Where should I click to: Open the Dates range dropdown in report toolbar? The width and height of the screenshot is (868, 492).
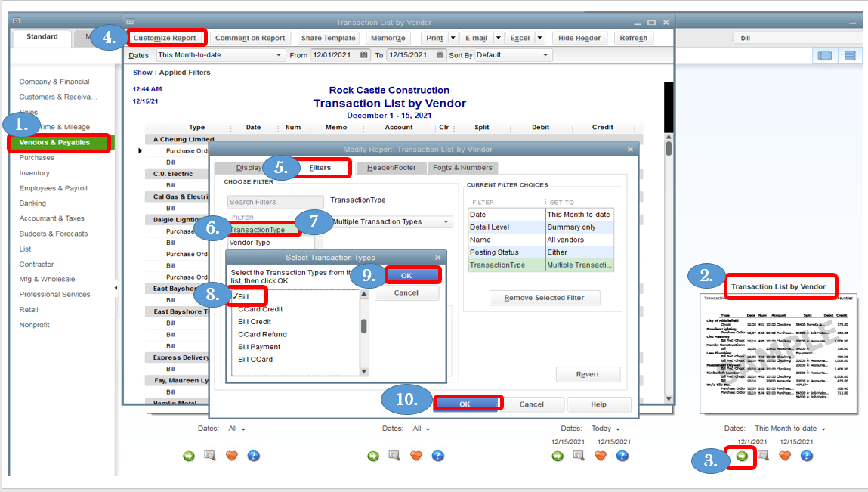[279, 55]
